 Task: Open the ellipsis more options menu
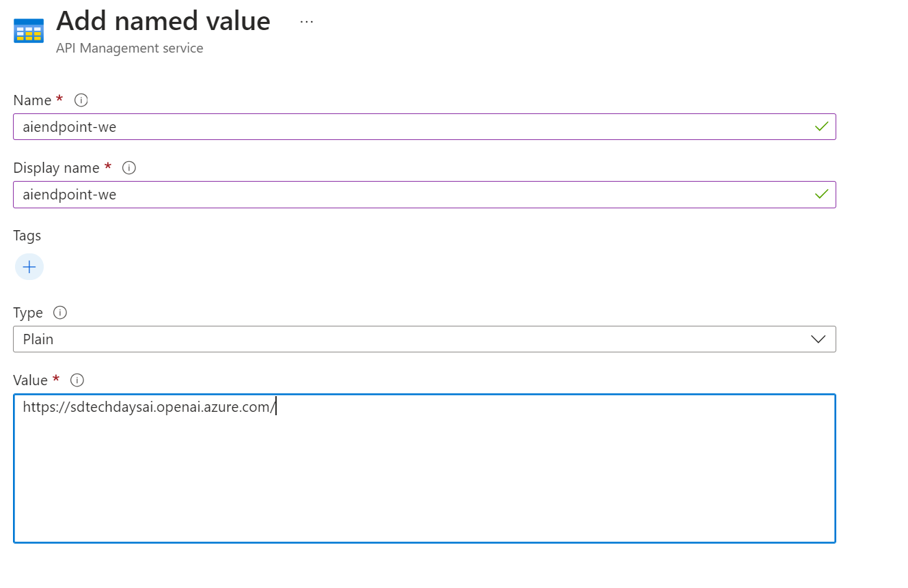(x=307, y=22)
